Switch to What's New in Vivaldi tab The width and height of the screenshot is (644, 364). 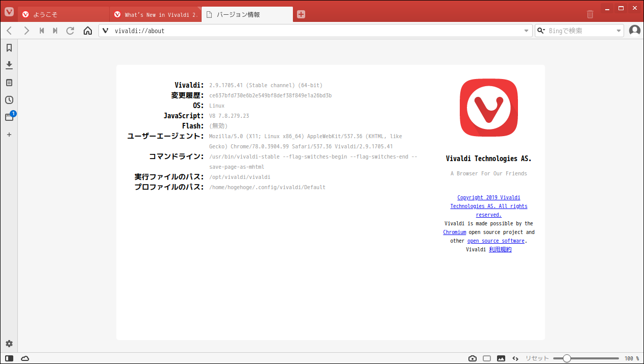156,14
